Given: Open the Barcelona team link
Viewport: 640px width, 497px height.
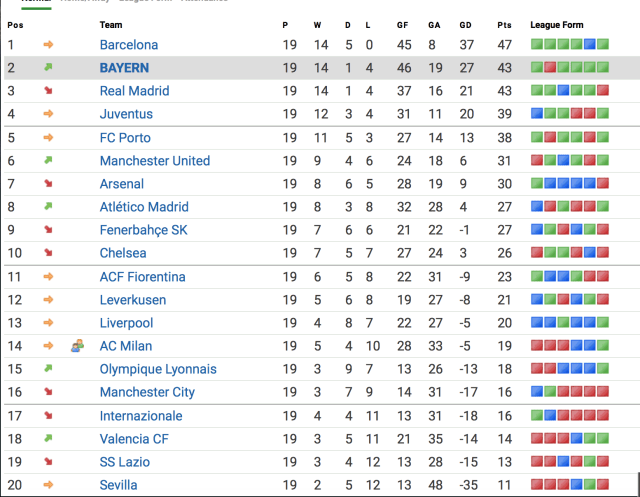Looking at the screenshot, I should 129,45.
